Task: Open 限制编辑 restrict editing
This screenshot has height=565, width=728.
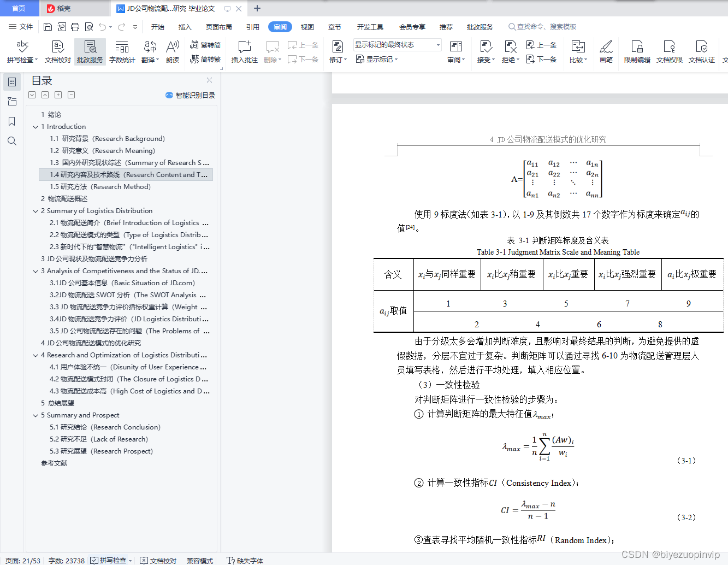Action: tap(637, 51)
